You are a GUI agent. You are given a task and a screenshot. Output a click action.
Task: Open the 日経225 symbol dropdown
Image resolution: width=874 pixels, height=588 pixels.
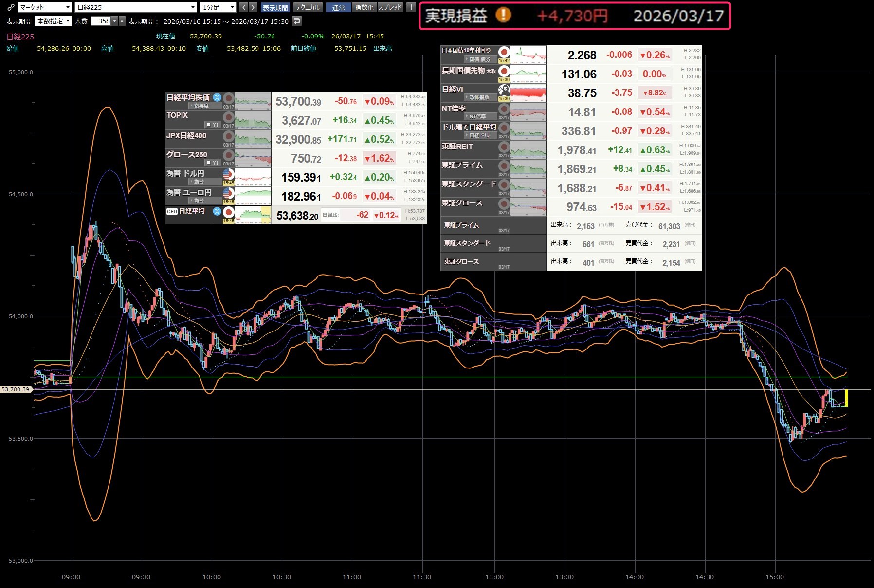136,7
